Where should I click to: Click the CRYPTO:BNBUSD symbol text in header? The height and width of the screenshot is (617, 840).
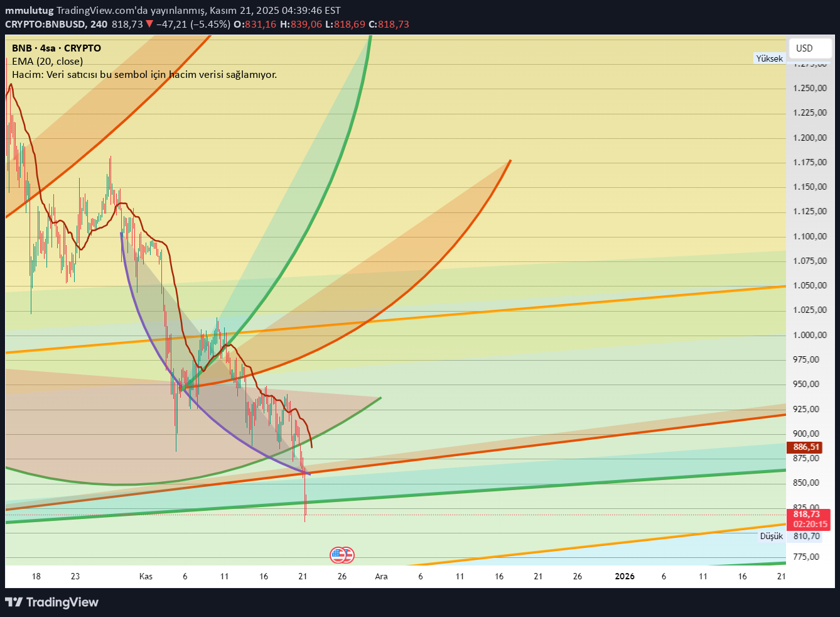pyautogui.click(x=46, y=25)
